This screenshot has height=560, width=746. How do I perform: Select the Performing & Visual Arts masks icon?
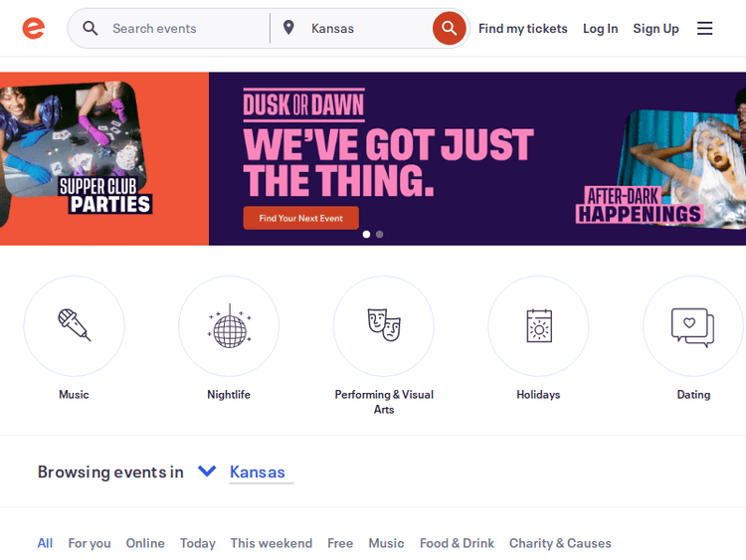(384, 326)
